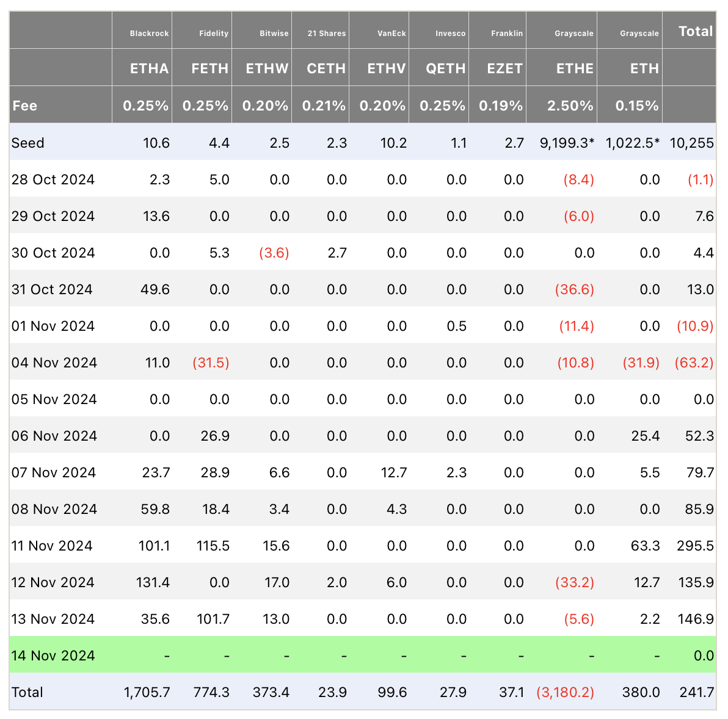Select the 30 Oct 2024 date
Image resolution: width=728 pixels, height=719 pixels.
coord(53,253)
